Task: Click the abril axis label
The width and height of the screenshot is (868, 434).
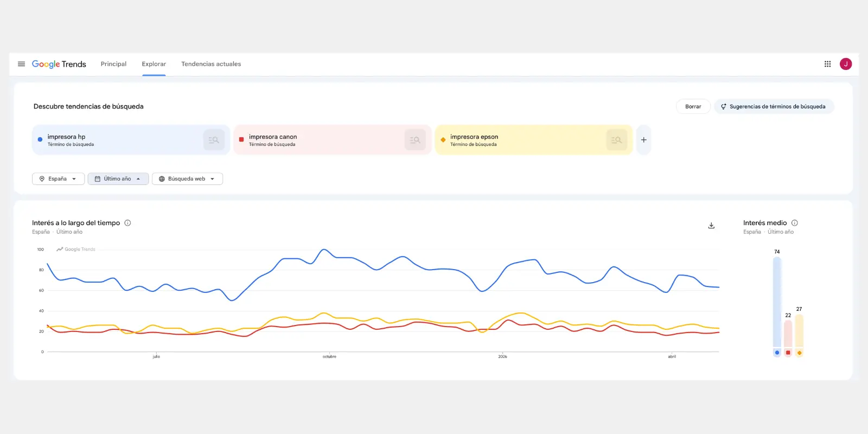Action: (672, 356)
